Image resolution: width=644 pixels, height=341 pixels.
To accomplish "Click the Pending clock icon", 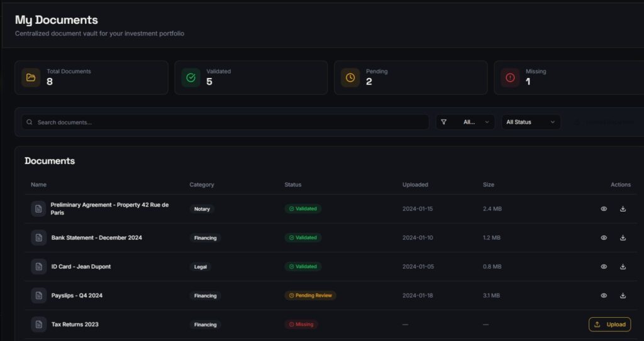I will click(x=350, y=77).
